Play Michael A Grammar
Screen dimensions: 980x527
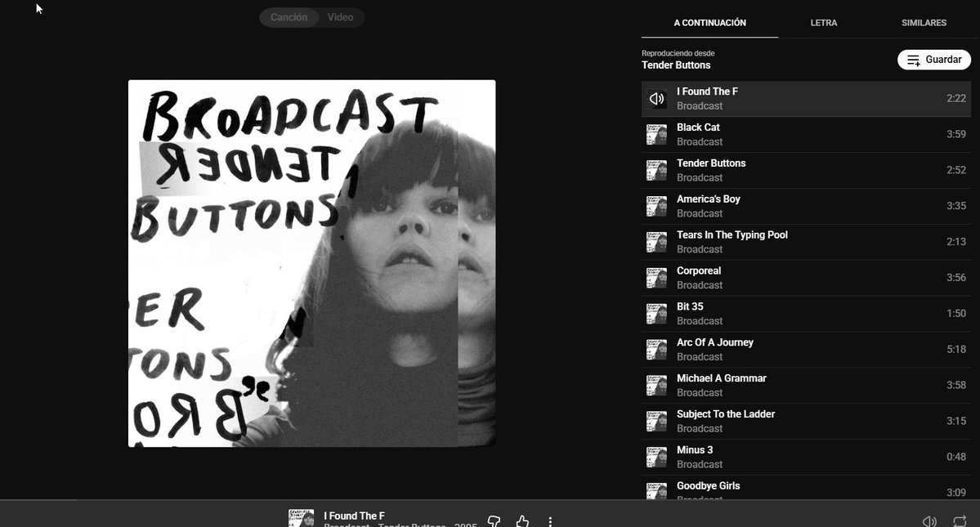coord(806,386)
